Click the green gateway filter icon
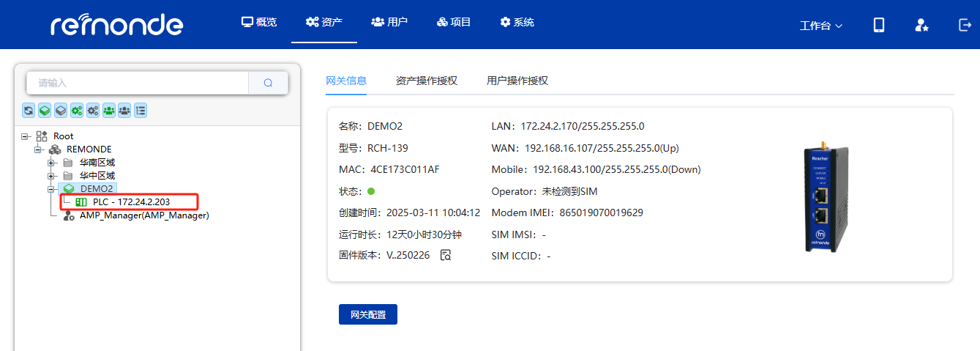 (45, 110)
